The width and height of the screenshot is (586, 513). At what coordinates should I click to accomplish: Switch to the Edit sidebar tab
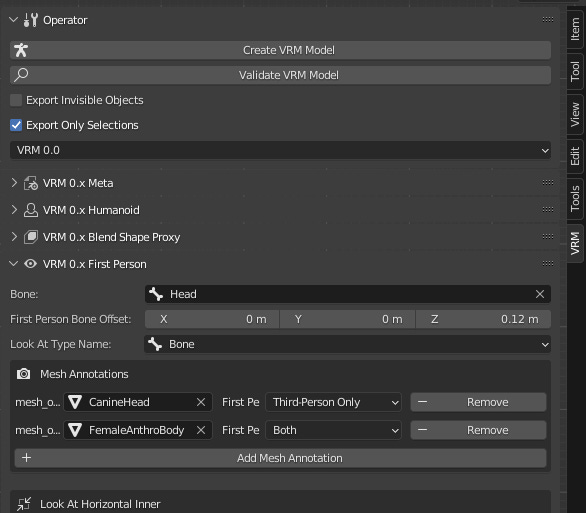[575, 156]
